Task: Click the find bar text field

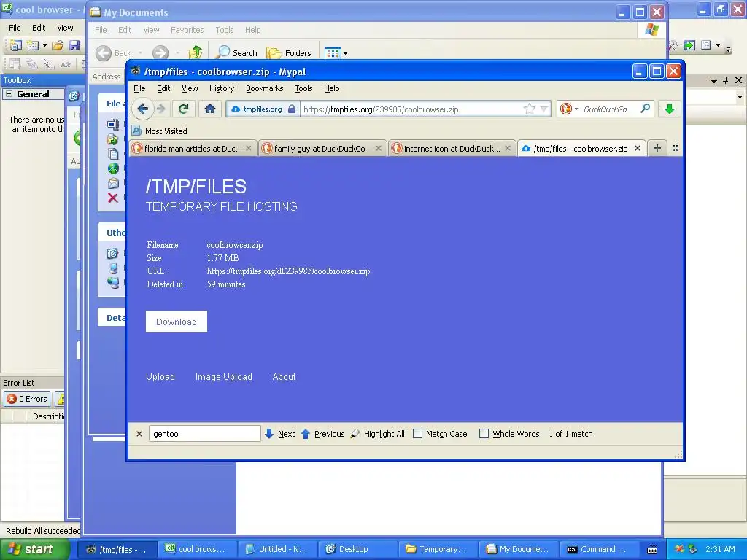Action: 204,434
